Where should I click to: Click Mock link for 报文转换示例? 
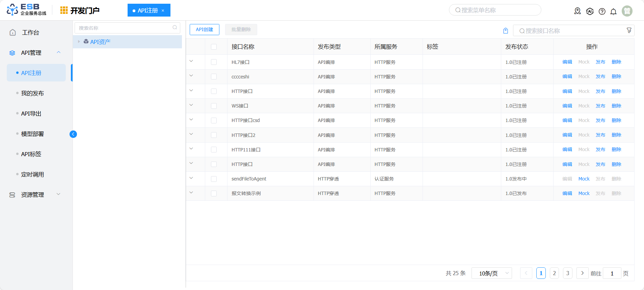coord(584,193)
